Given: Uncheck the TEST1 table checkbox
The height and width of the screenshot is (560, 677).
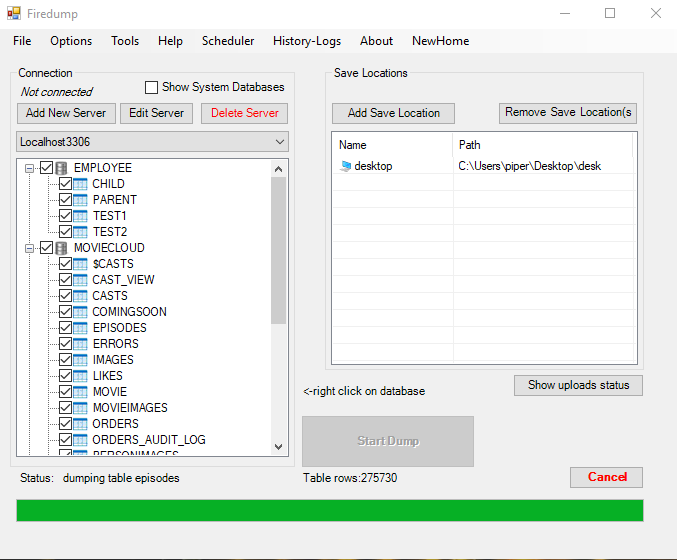Looking at the screenshot, I should (x=65, y=216).
